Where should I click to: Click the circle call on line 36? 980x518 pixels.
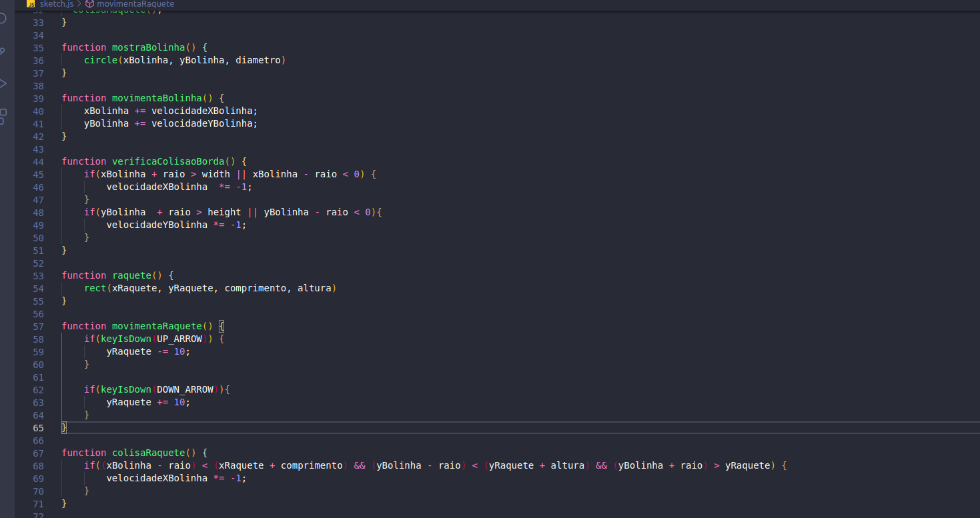101,60
